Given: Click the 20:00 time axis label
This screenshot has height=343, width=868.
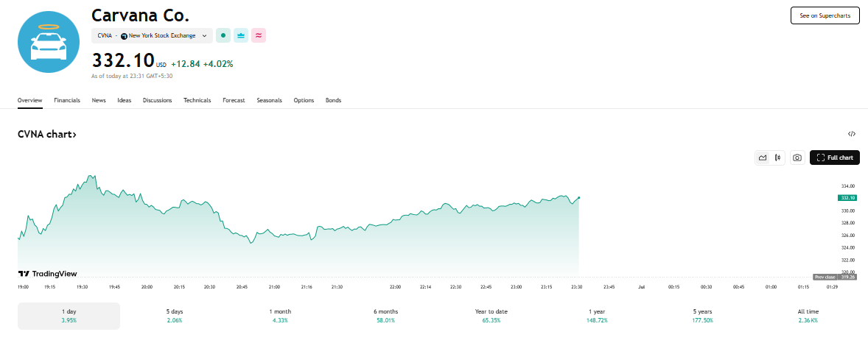Looking at the screenshot, I should [147, 287].
